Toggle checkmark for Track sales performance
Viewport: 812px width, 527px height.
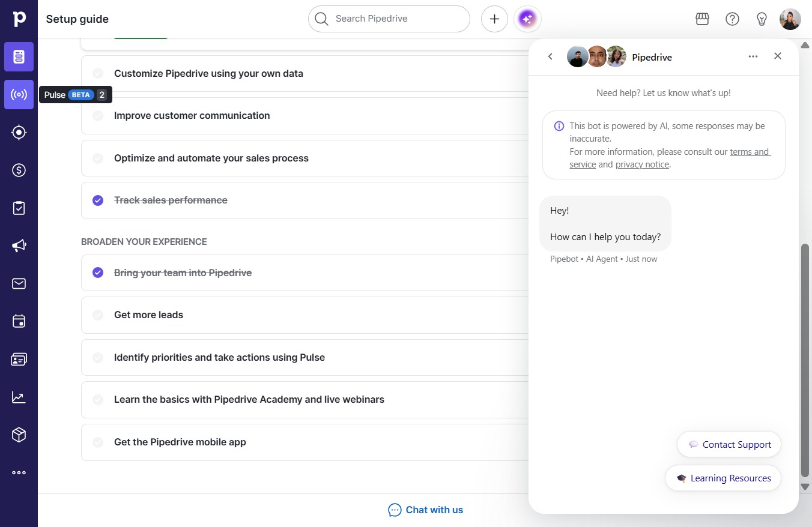98,200
